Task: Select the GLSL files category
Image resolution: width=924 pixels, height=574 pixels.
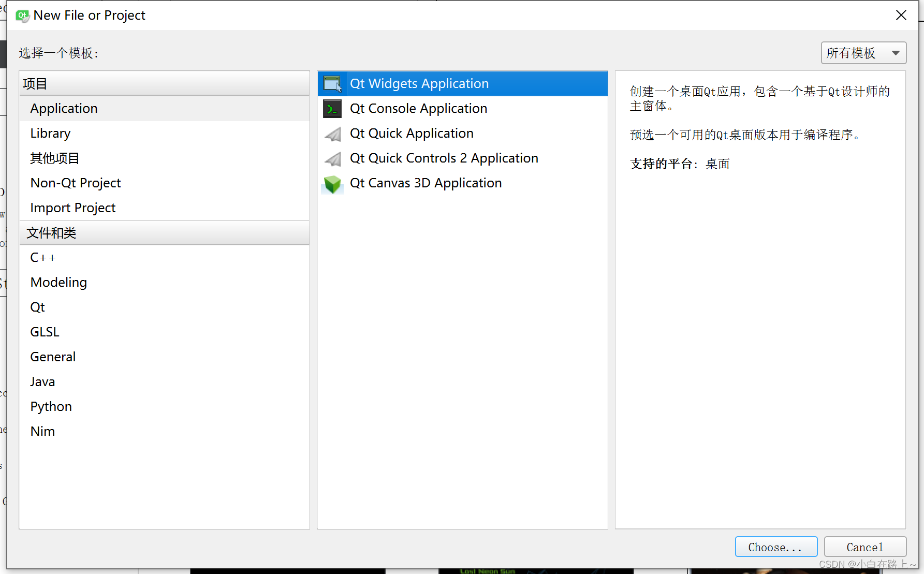Action: click(x=164, y=332)
